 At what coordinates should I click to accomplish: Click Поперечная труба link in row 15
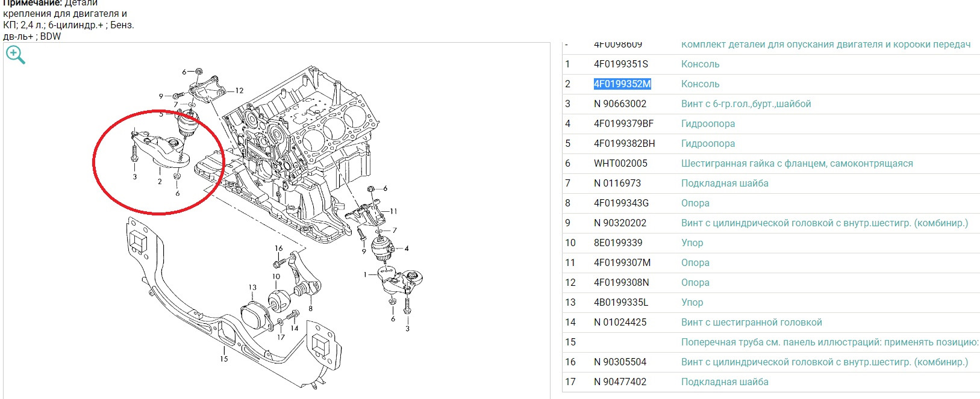pyautogui.click(x=829, y=342)
